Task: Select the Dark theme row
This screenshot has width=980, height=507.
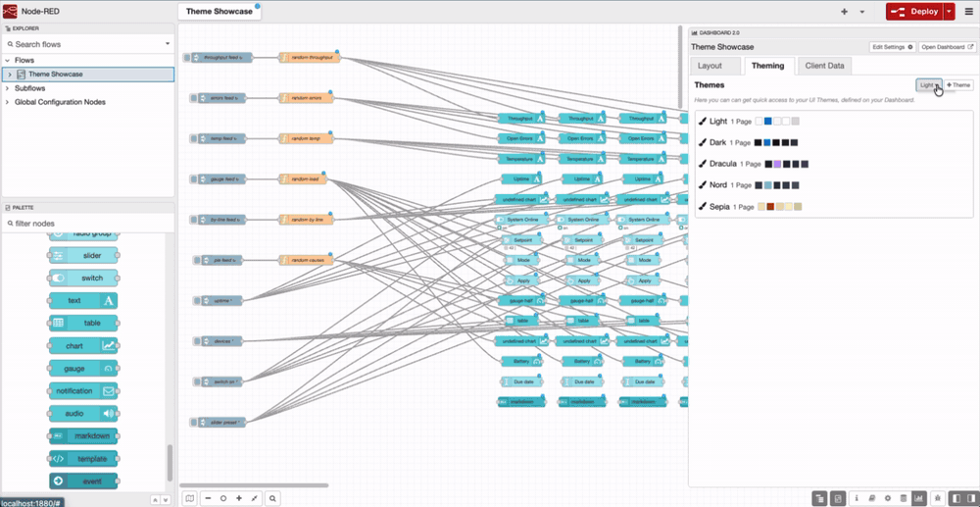Action: click(x=834, y=142)
